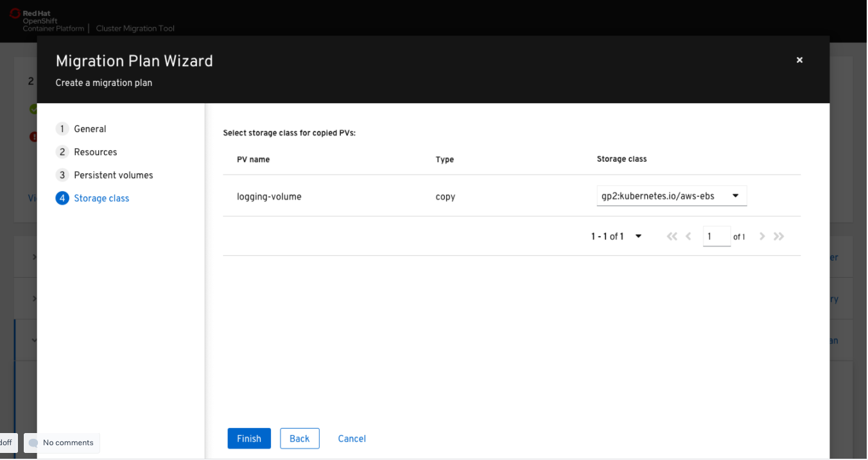Navigate to the General wizard step
868x460 pixels.
pyautogui.click(x=90, y=128)
